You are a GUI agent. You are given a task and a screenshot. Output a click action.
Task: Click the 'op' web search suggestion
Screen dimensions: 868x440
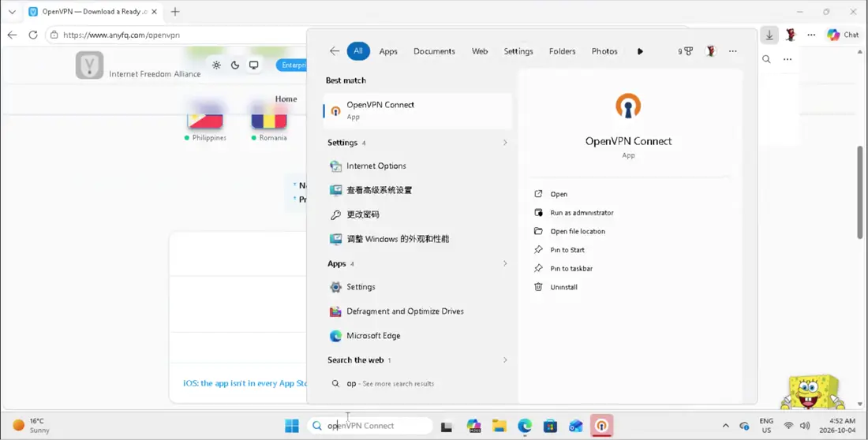(x=417, y=383)
